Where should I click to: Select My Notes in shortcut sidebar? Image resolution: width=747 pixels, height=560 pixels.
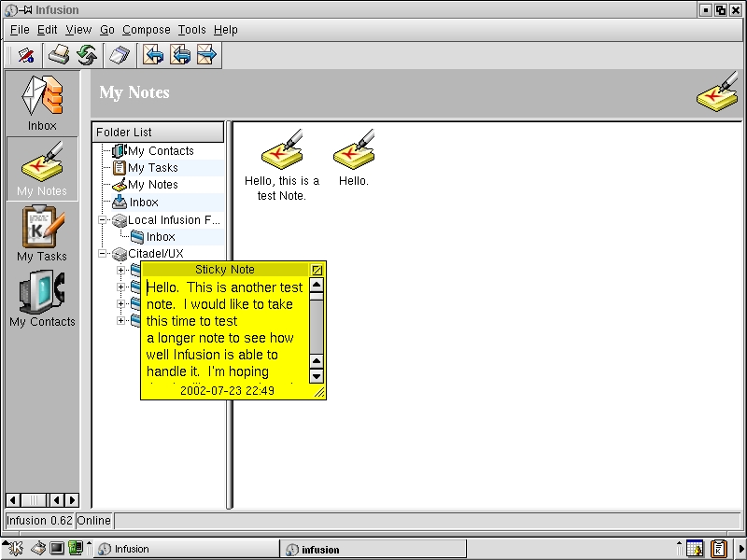coord(42,169)
